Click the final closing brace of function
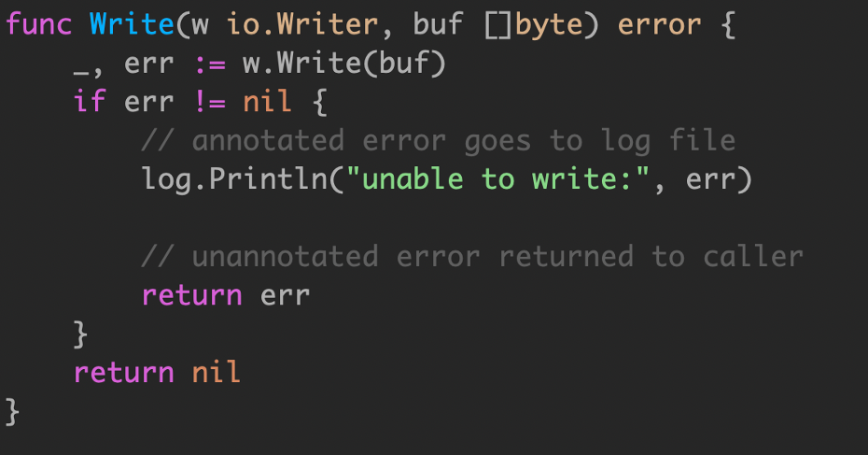 pos(12,412)
